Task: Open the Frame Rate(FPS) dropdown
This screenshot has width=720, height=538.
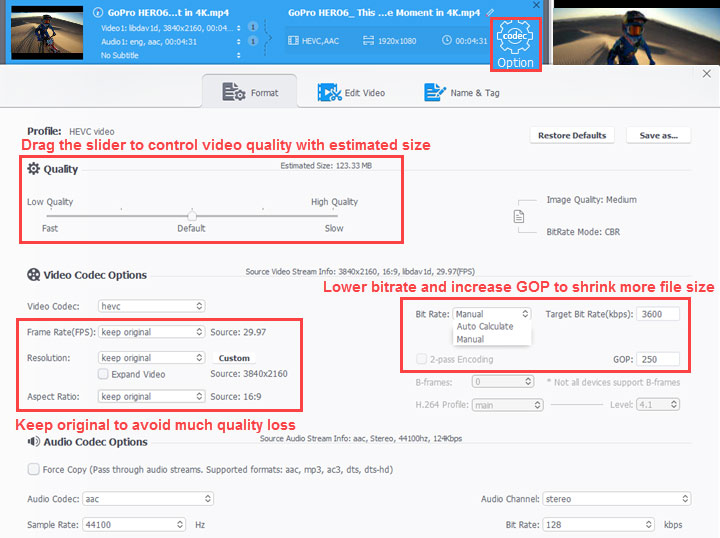Action: 151,332
